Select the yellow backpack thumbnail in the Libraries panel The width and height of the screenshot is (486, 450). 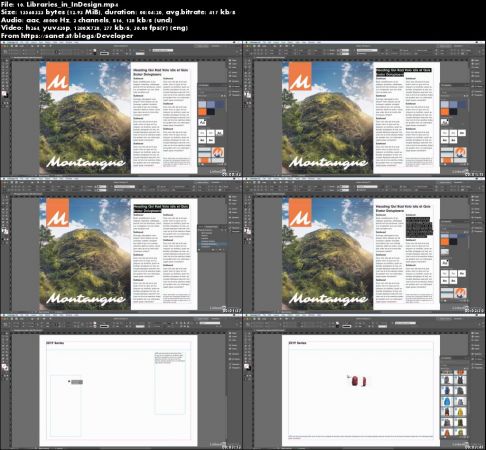[x=460, y=412]
